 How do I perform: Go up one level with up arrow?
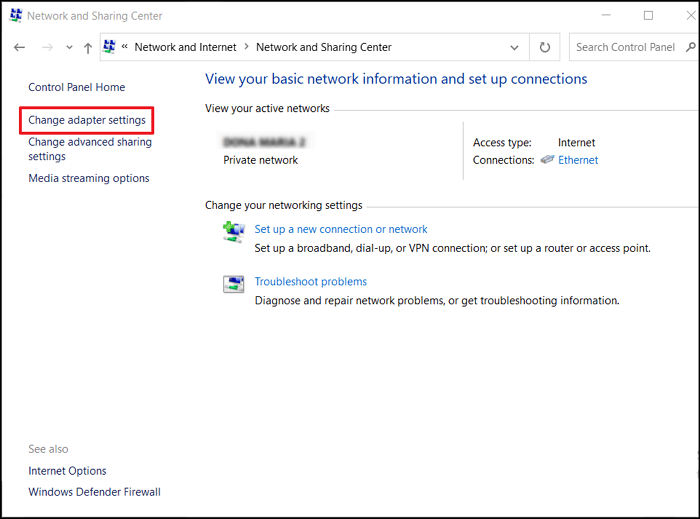(88, 48)
